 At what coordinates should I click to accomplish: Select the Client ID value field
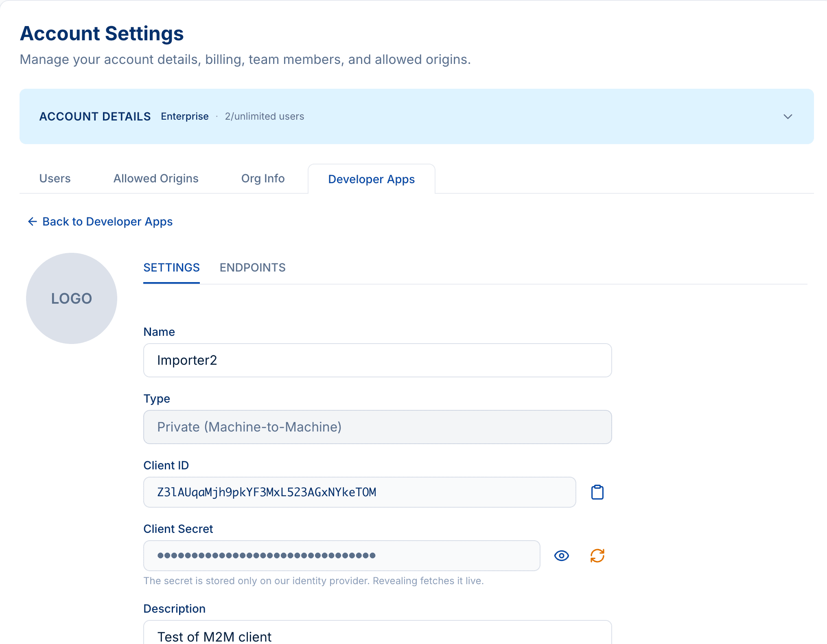coord(359,492)
